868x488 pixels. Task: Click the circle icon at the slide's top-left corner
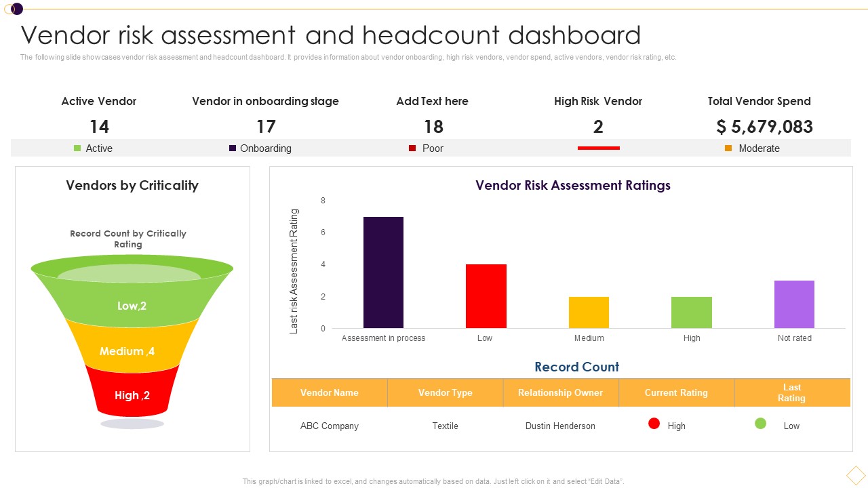coord(14,9)
